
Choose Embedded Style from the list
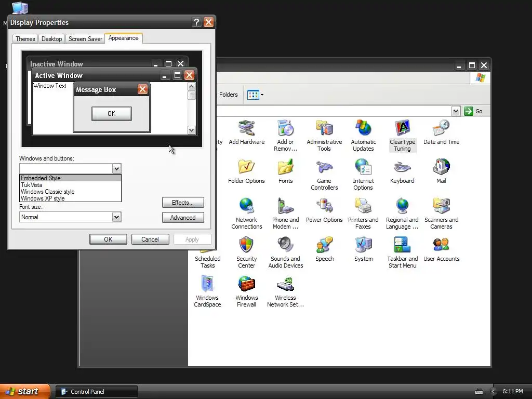click(70, 178)
